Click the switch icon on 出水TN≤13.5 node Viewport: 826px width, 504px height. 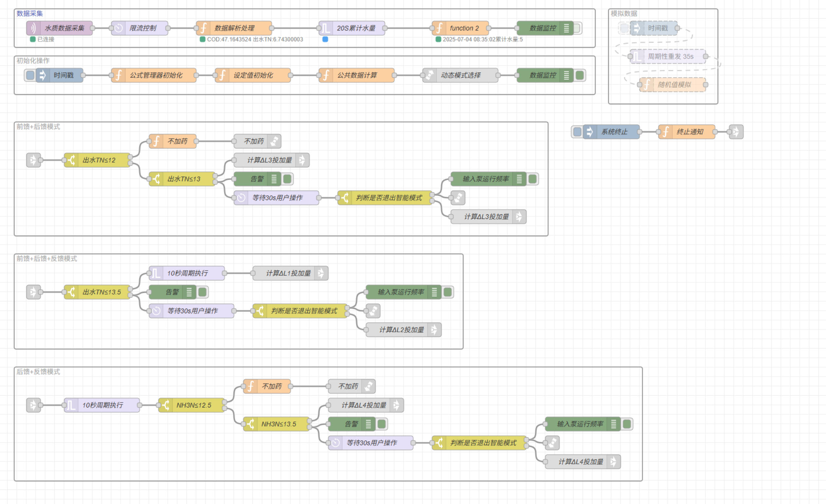(x=71, y=292)
